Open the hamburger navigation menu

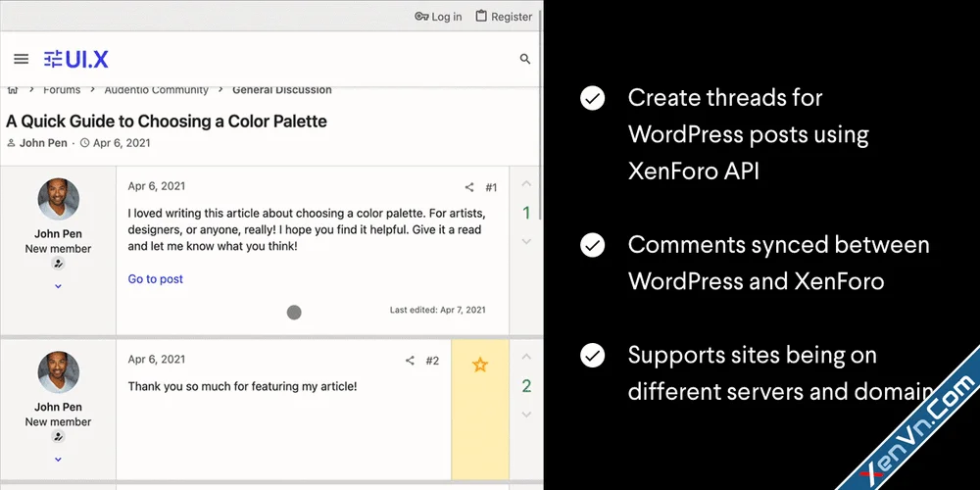tap(22, 60)
